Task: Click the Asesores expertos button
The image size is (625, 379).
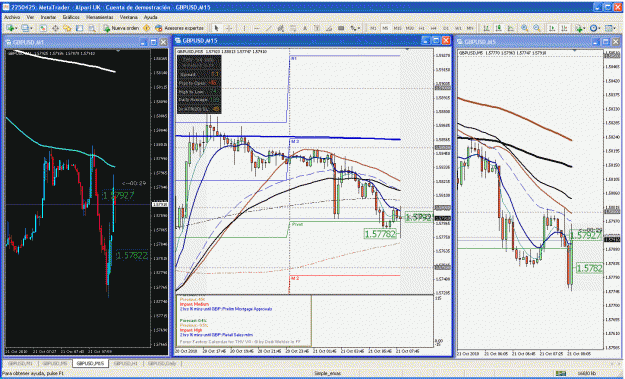Action: pyautogui.click(x=179, y=28)
